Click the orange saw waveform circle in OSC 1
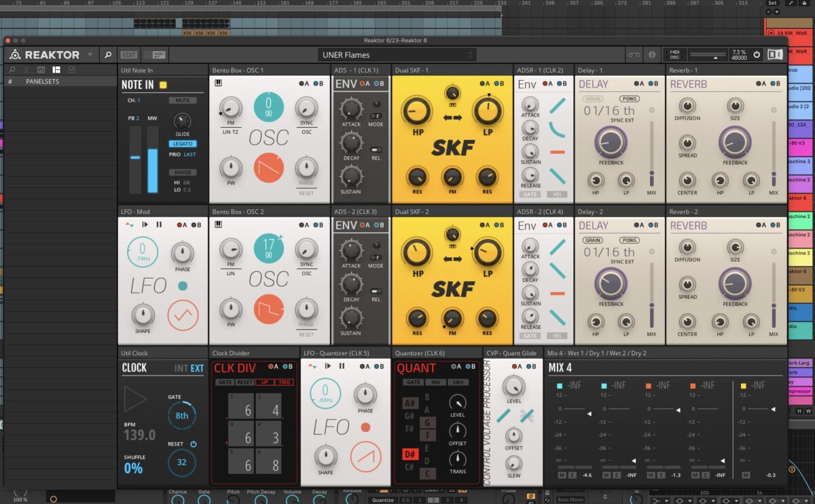 pyautogui.click(x=268, y=168)
